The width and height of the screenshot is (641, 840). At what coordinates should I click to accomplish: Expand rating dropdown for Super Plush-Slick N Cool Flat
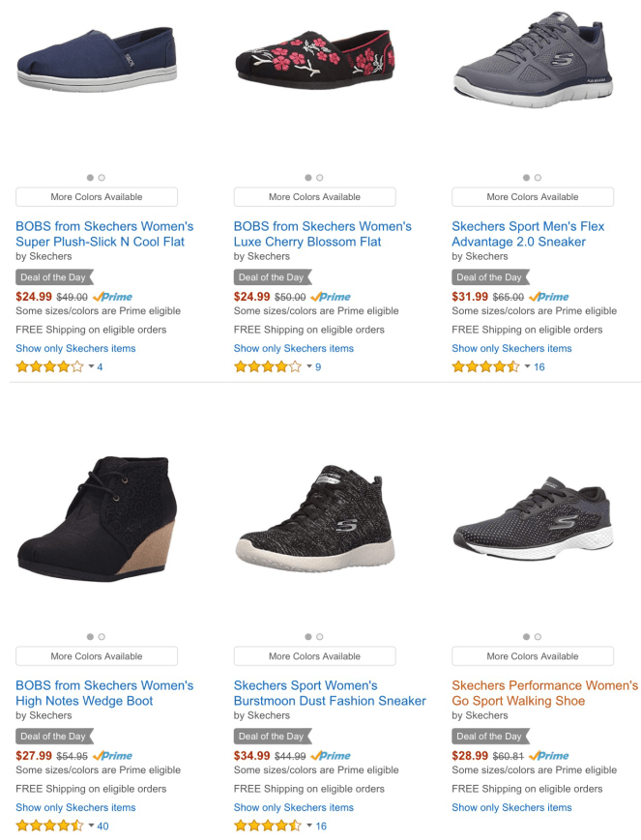[92, 367]
